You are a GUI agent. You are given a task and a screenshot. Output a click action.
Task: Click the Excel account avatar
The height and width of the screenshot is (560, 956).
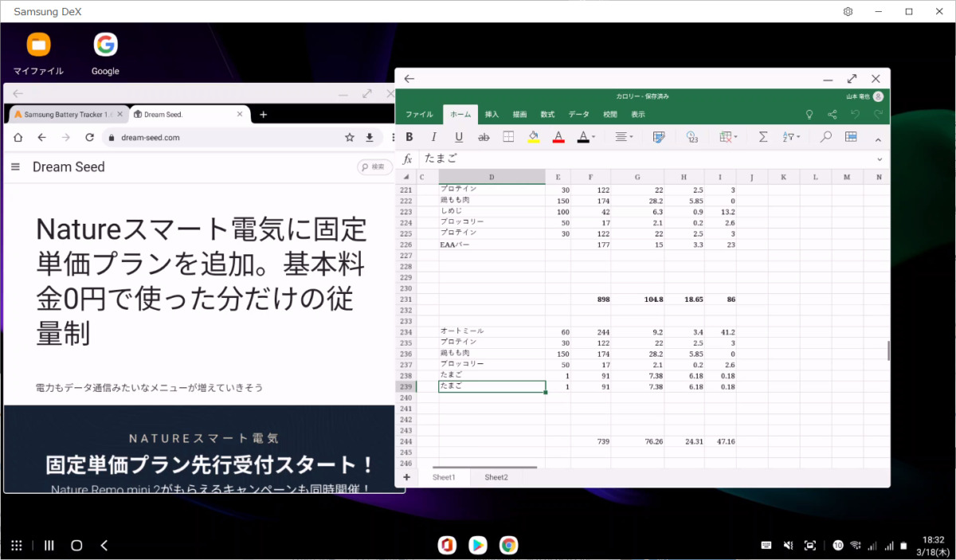tap(878, 96)
